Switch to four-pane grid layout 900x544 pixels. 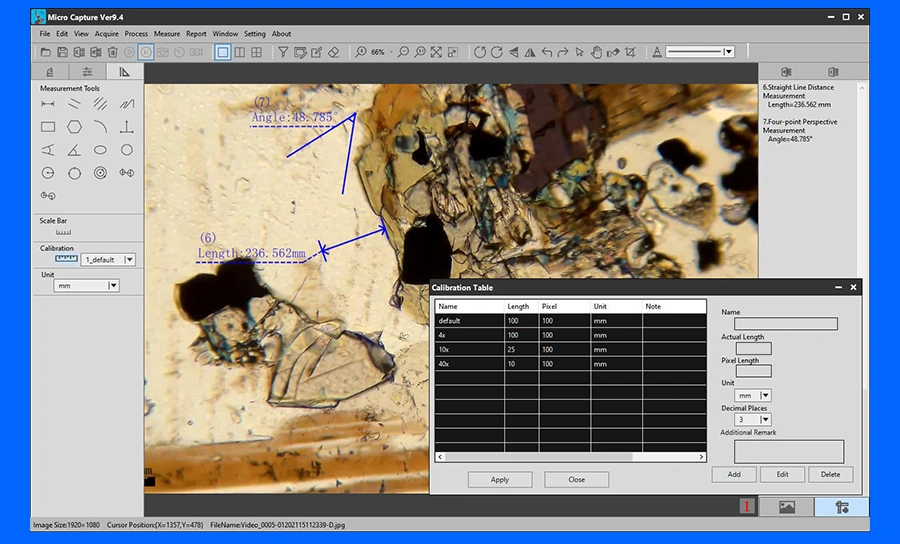coord(257,52)
